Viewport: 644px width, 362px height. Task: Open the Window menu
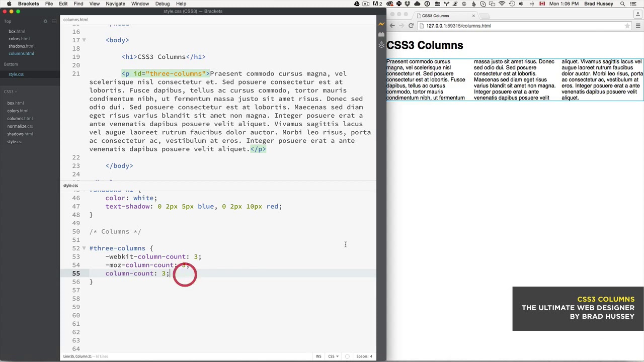pyautogui.click(x=140, y=4)
